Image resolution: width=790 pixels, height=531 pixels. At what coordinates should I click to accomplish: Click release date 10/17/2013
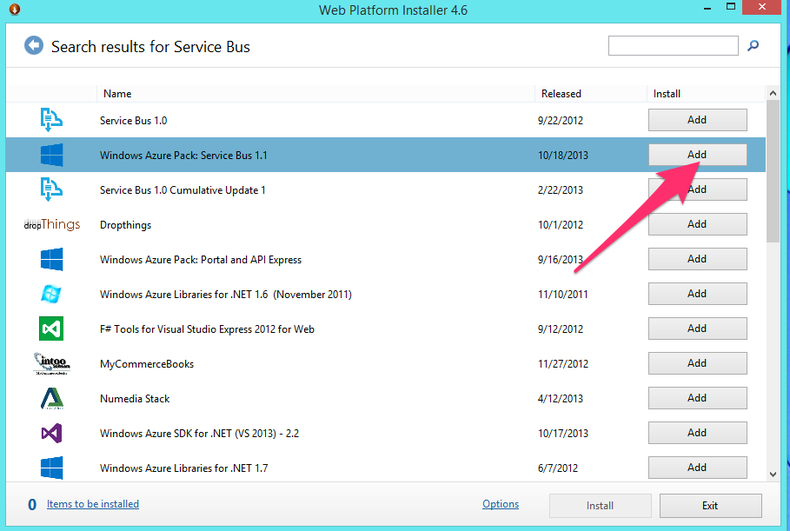click(563, 433)
